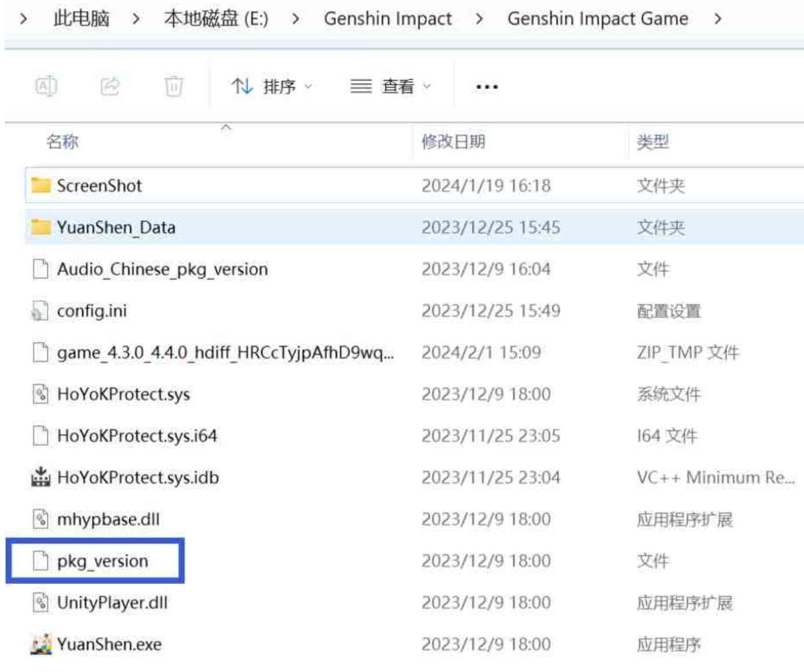804x672 pixels.
Task: Click 本地磁盘 (E:) in the breadcrumb
Action: tap(216, 19)
